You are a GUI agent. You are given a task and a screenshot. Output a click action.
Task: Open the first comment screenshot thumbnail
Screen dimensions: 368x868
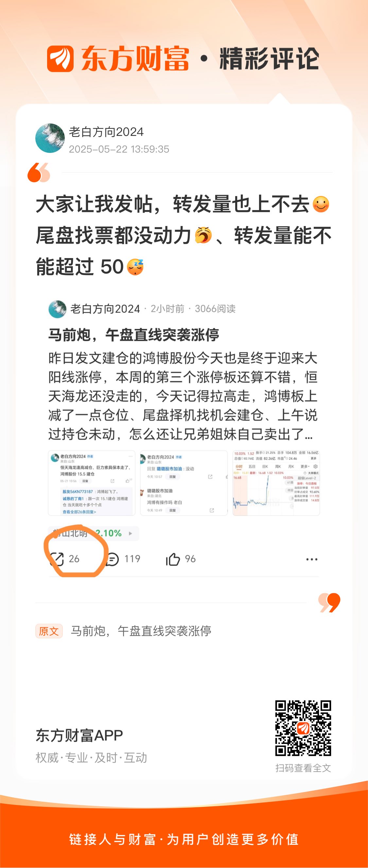pos(91,483)
